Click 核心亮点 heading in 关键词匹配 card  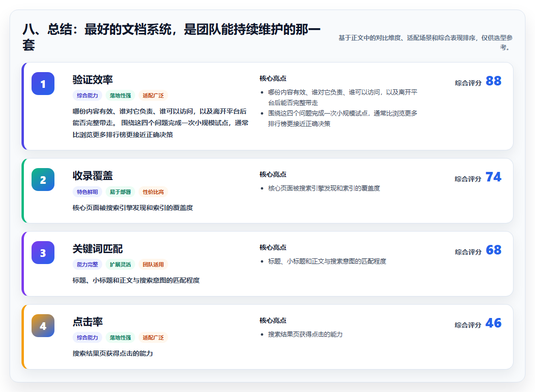click(x=273, y=247)
